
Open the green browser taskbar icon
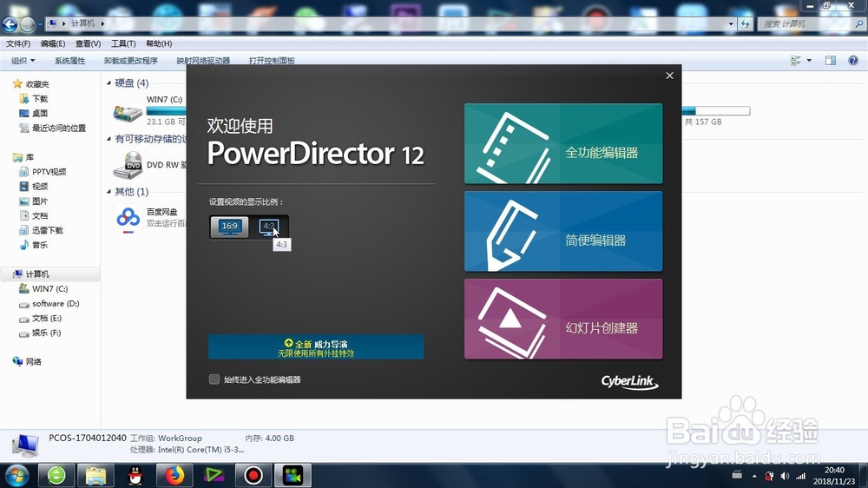(x=56, y=475)
